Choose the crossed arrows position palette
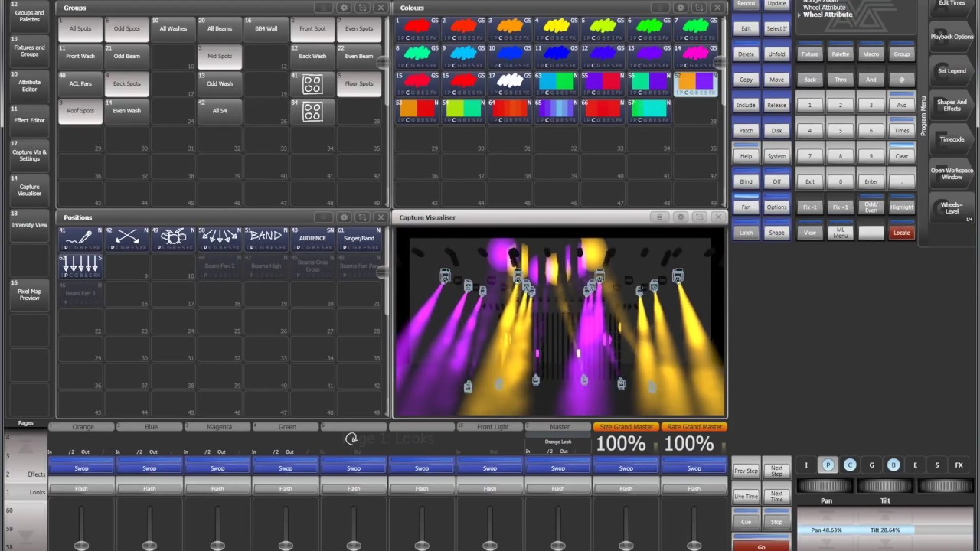980x551 pixels. [126, 238]
